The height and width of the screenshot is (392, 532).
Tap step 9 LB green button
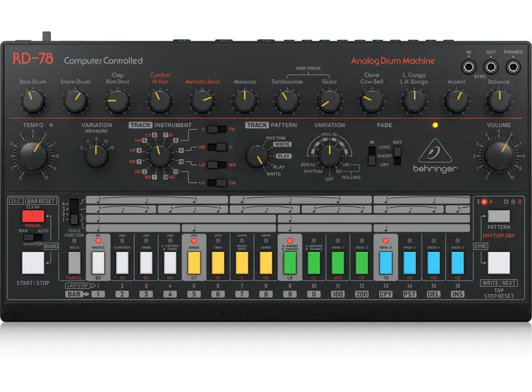tap(290, 263)
